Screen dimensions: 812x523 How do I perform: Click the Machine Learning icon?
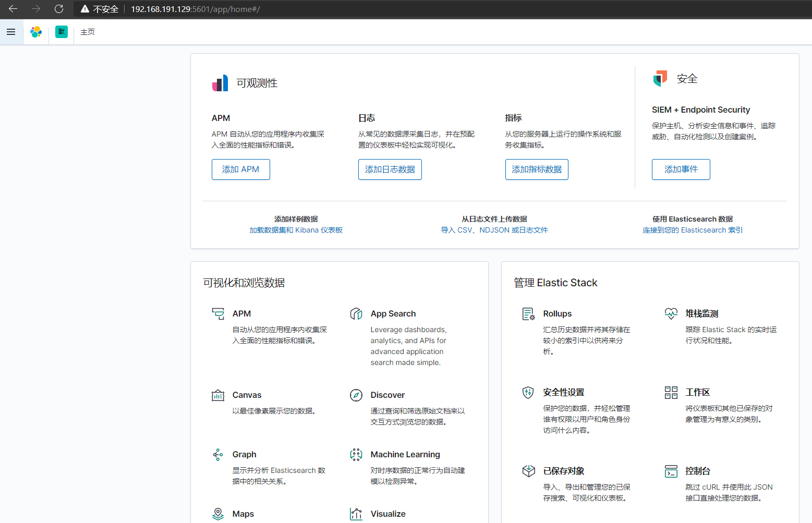tap(356, 455)
